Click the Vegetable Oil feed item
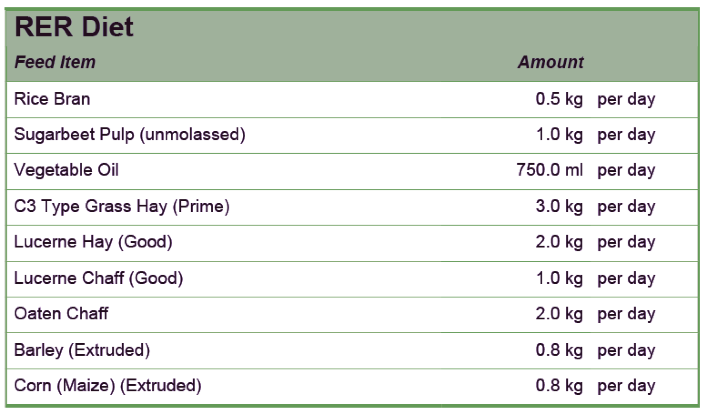The width and height of the screenshot is (706, 415). click(x=66, y=170)
